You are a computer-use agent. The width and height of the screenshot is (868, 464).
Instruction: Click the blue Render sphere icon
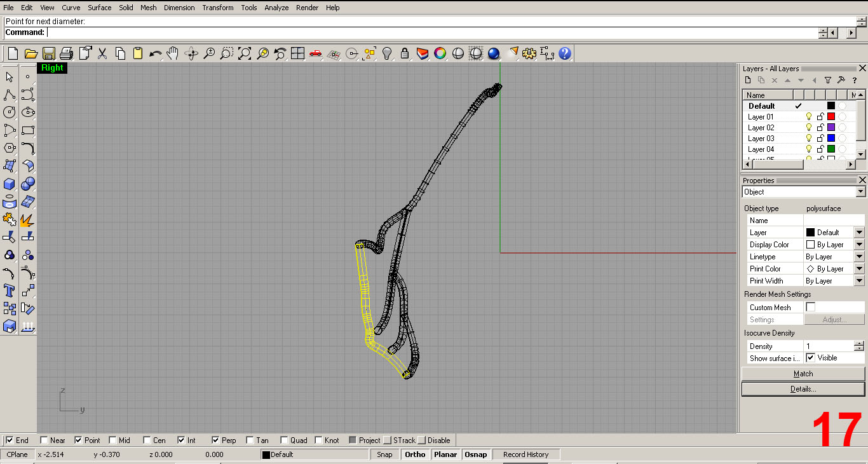click(493, 54)
